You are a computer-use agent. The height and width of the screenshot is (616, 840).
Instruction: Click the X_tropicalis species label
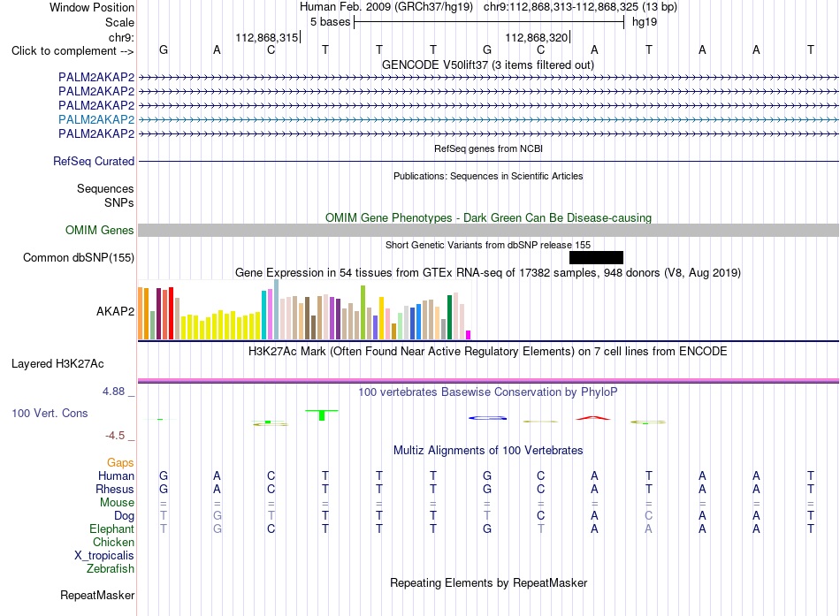(x=104, y=556)
